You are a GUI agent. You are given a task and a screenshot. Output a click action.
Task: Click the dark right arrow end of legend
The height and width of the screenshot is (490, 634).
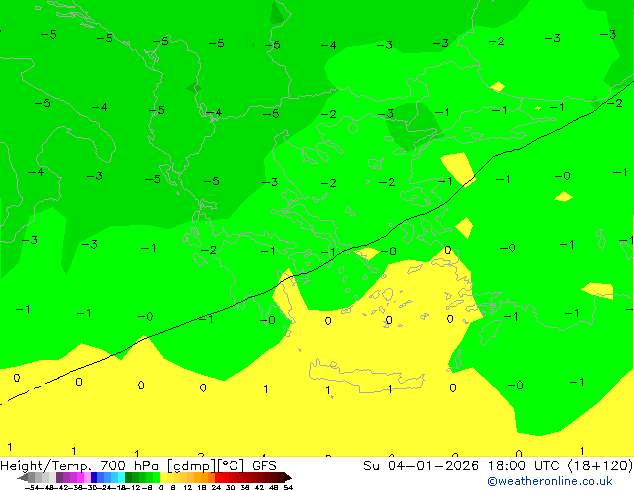(287, 477)
